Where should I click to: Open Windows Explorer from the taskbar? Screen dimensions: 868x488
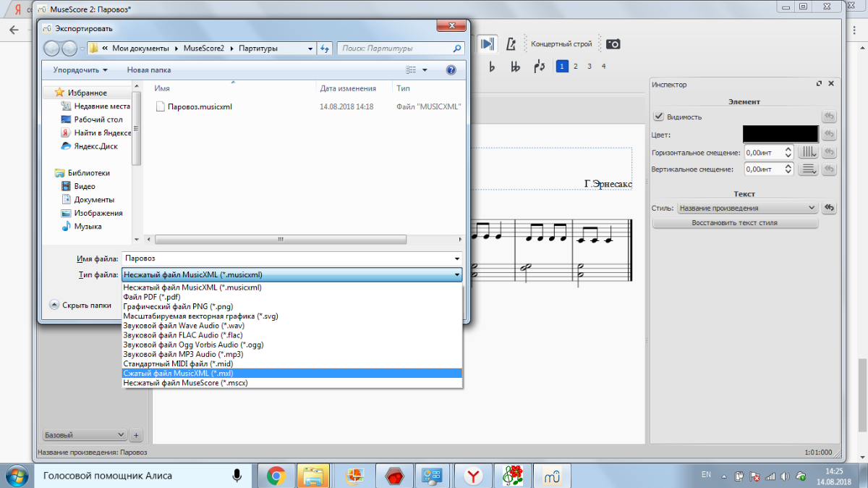[x=315, y=476]
